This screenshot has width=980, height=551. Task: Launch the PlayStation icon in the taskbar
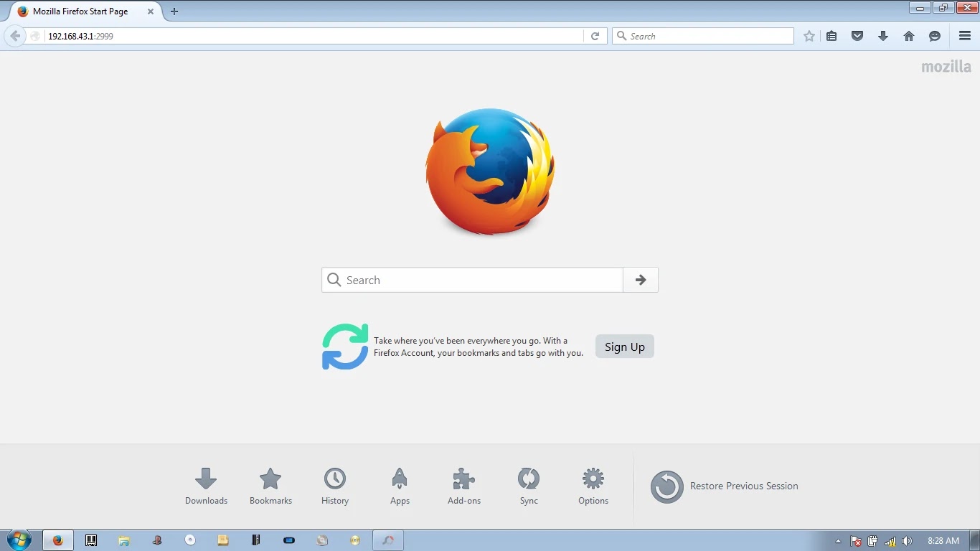[157, 540]
